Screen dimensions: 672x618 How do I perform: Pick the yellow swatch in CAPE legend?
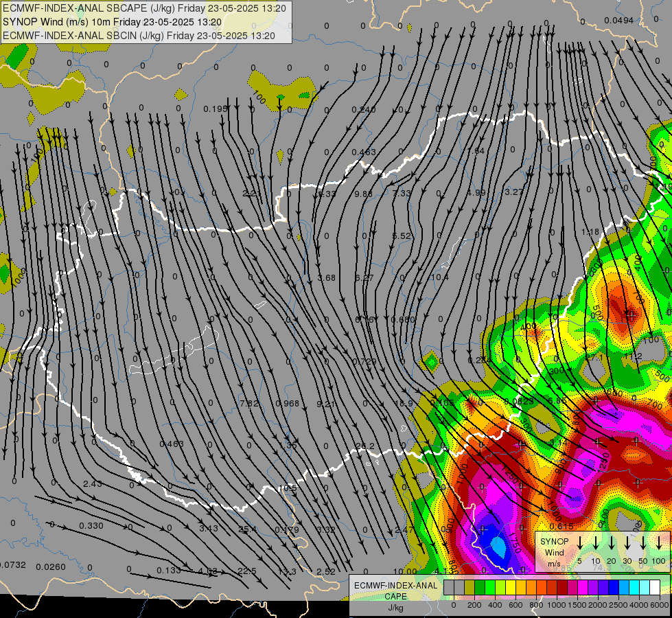[511, 588]
